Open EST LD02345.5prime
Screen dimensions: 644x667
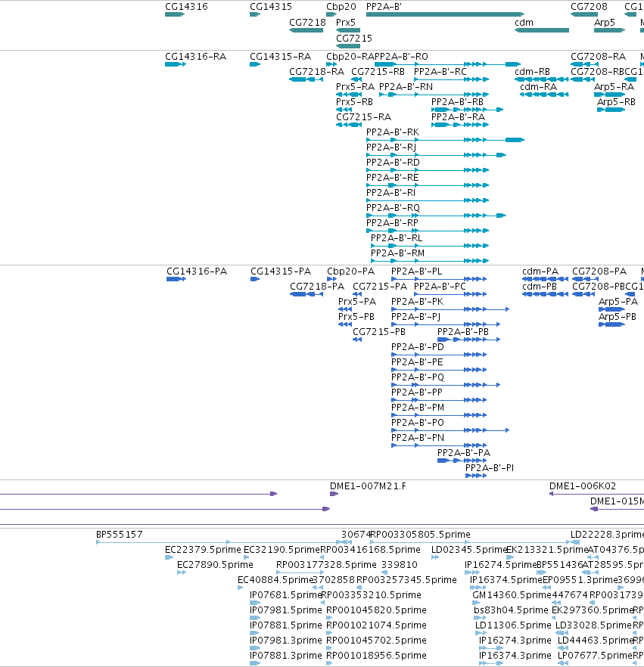pyautogui.click(x=469, y=550)
